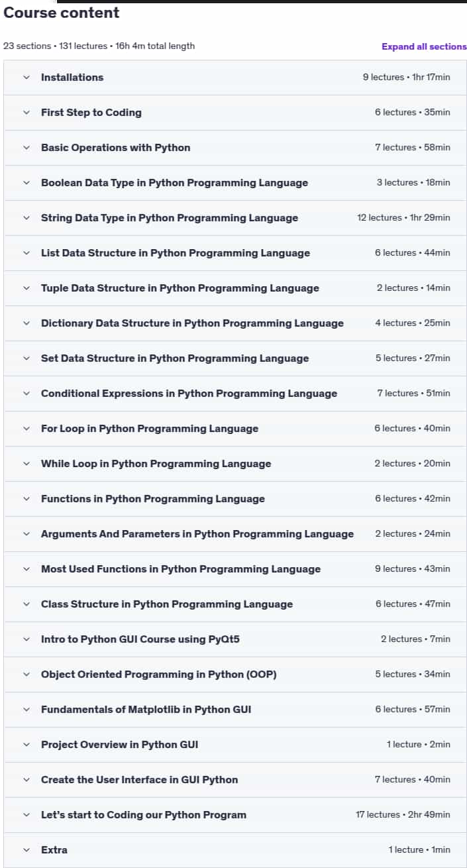Viewport: 467px width, 868px height.
Task: Select the First Step to Coding title
Action: pyautogui.click(x=91, y=113)
